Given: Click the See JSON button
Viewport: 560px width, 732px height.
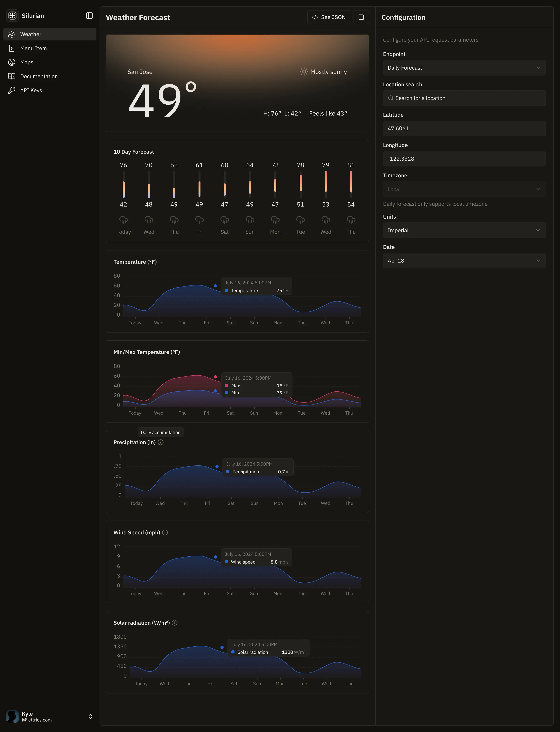Looking at the screenshot, I should pos(328,17).
